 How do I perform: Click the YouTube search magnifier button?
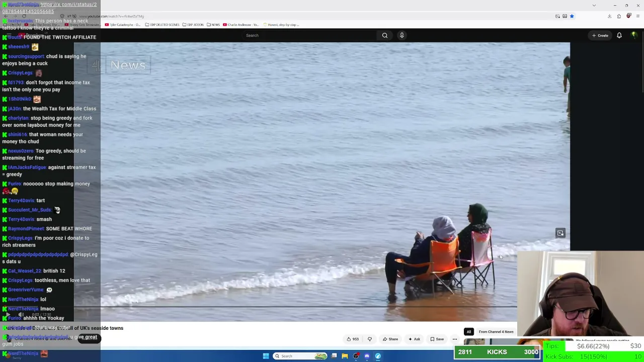point(384,35)
